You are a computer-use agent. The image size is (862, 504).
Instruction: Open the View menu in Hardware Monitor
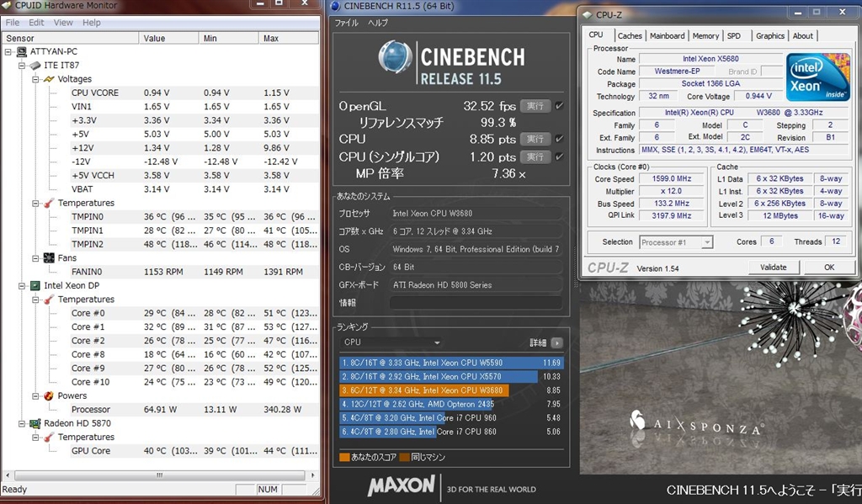click(63, 23)
